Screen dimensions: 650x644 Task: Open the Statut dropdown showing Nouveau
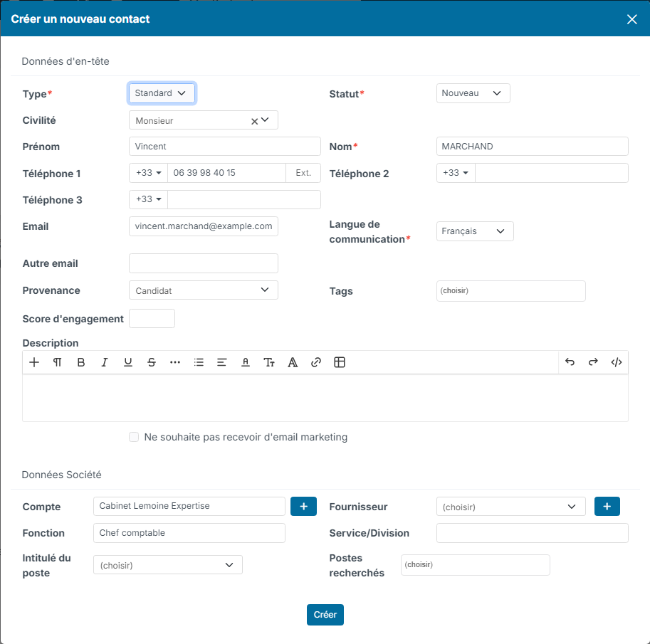[x=473, y=93]
